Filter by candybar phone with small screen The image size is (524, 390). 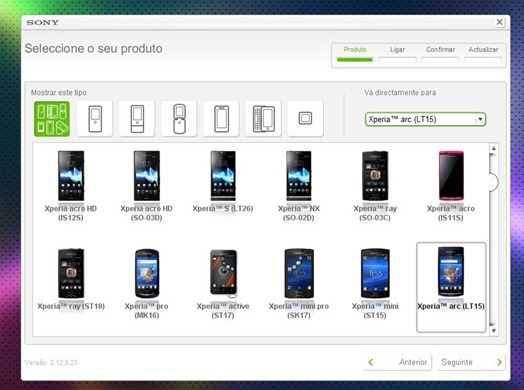95,119
